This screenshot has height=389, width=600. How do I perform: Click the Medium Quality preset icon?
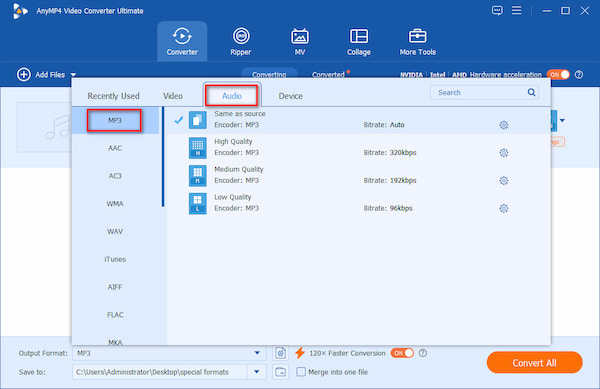tap(197, 176)
